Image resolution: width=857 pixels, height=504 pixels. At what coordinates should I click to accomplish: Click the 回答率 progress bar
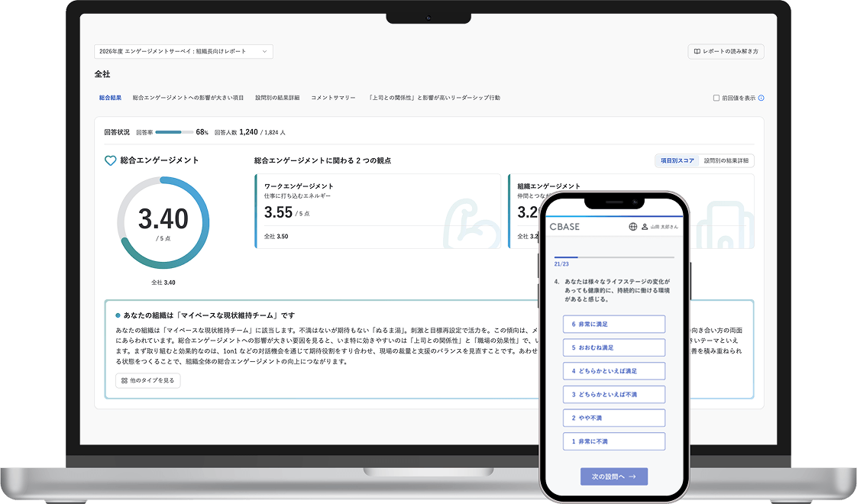click(x=174, y=132)
